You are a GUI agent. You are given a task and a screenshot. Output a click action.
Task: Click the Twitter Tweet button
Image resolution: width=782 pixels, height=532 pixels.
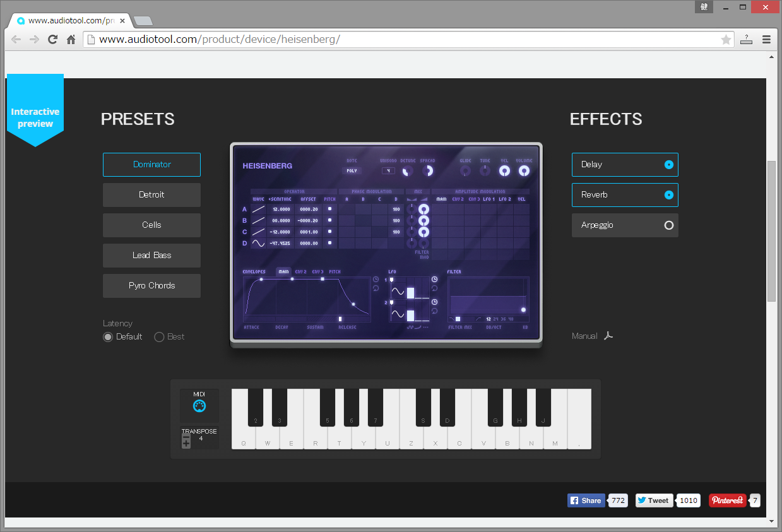[x=655, y=500]
